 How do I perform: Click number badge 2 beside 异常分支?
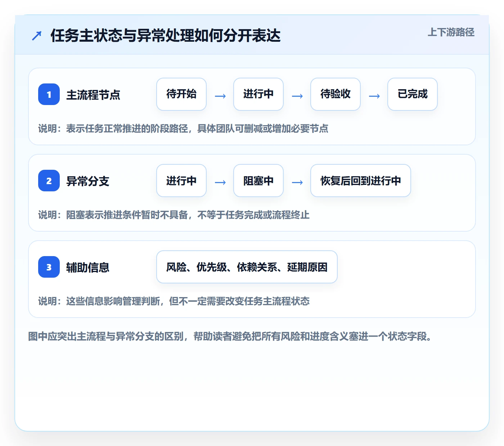[x=49, y=181]
